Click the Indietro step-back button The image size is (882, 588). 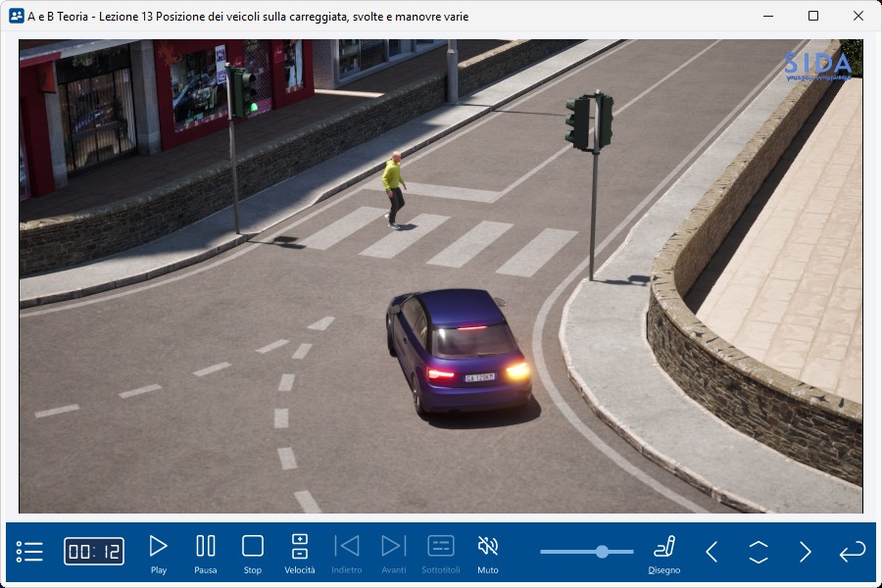coord(347,553)
